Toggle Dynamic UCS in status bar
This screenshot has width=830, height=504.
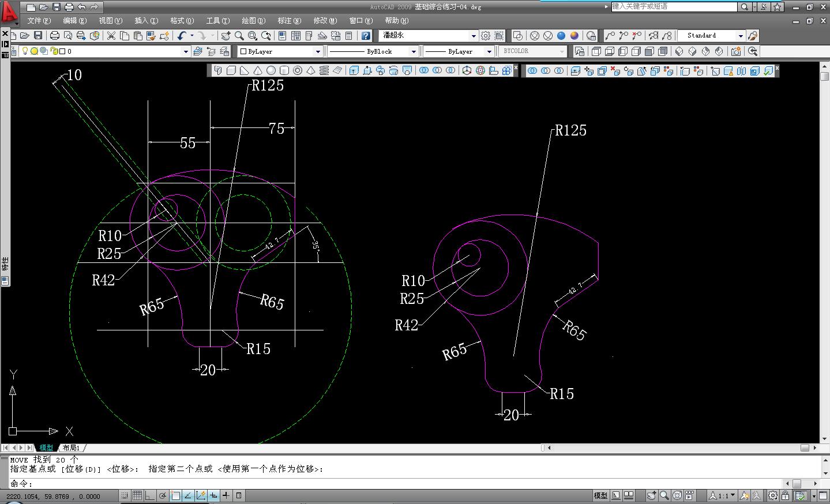201,495
